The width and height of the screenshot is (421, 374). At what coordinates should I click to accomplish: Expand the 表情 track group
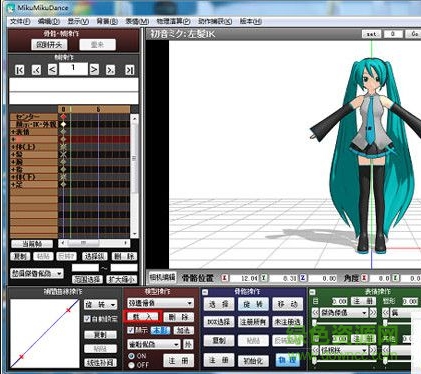(x=13, y=132)
